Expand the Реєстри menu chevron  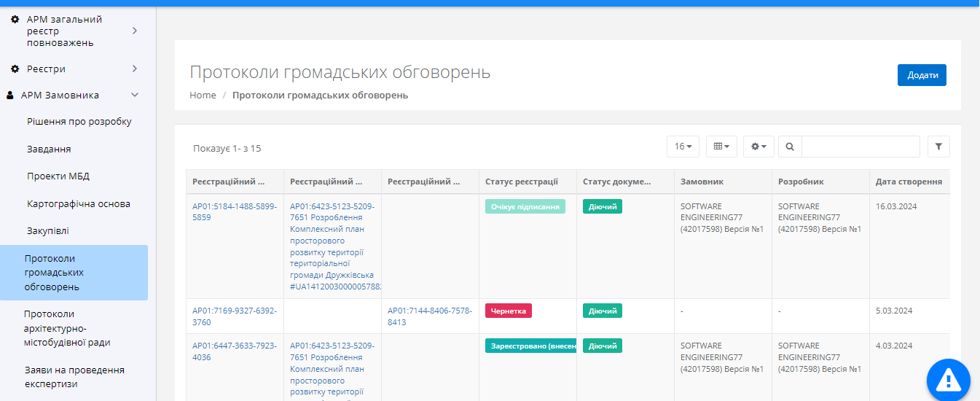(135, 69)
